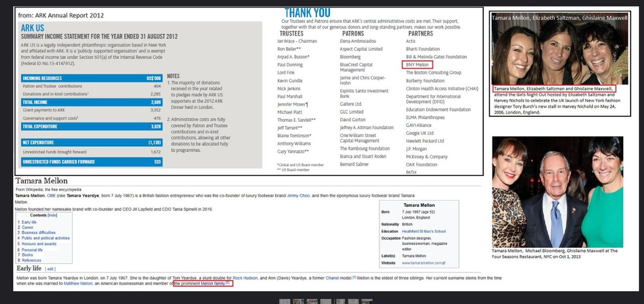
Task: Open Heathfield St Mary's School link
Action: click(x=423, y=231)
